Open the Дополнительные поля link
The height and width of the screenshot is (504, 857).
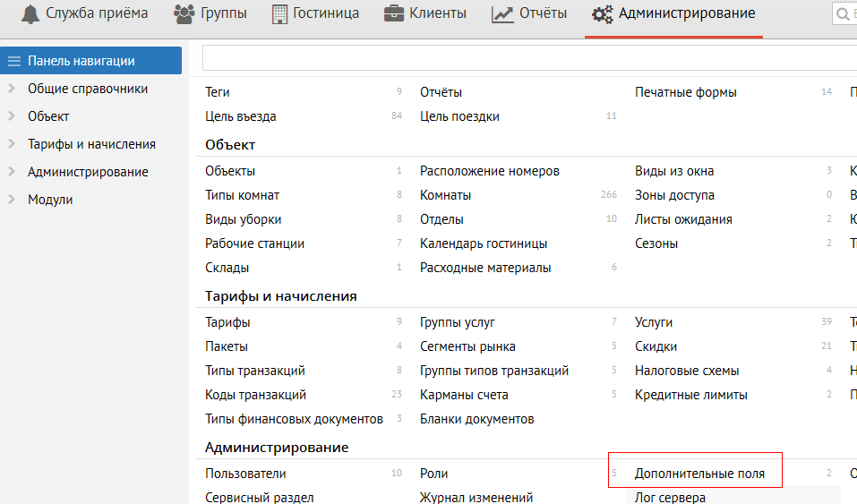[699, 474]
